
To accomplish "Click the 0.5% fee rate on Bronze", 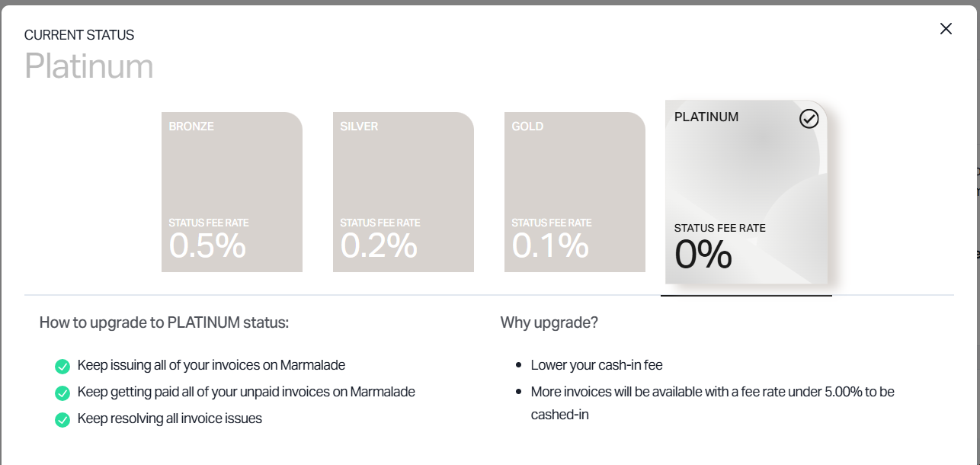I will [207, 245].
